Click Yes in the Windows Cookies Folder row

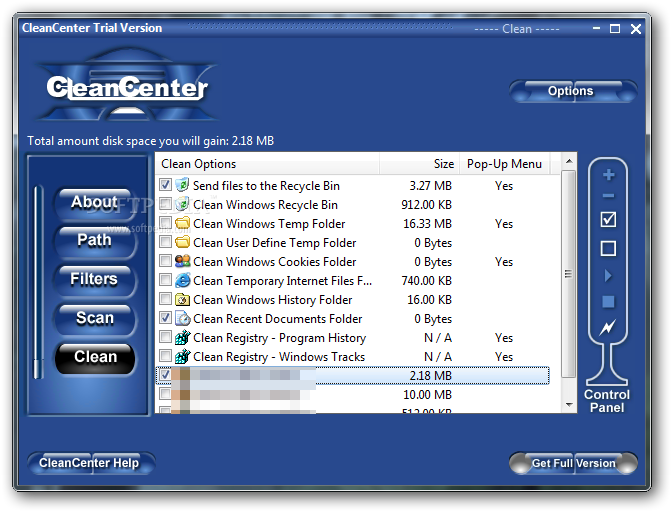[x=504, y=262]
